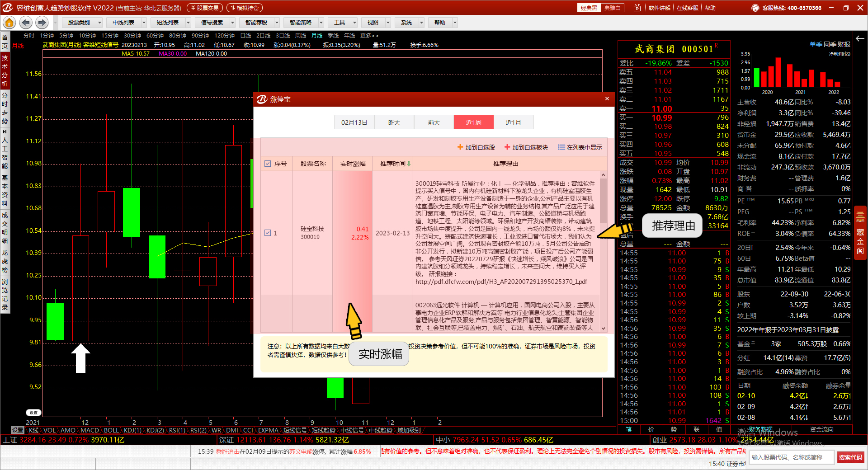Click 搜索代码 button
The image size is (868, 470).
coord(850,457)
